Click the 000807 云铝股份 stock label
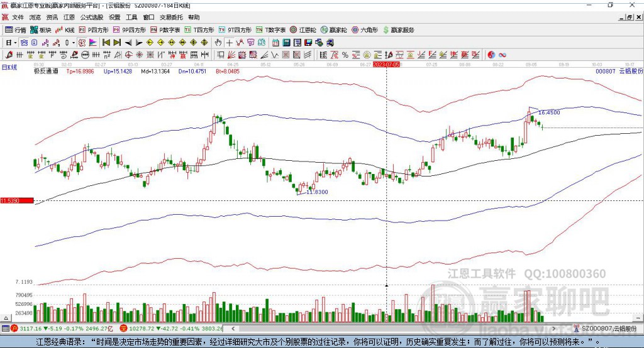Viewport: 644px width, 348px height. tap(619, 71)
